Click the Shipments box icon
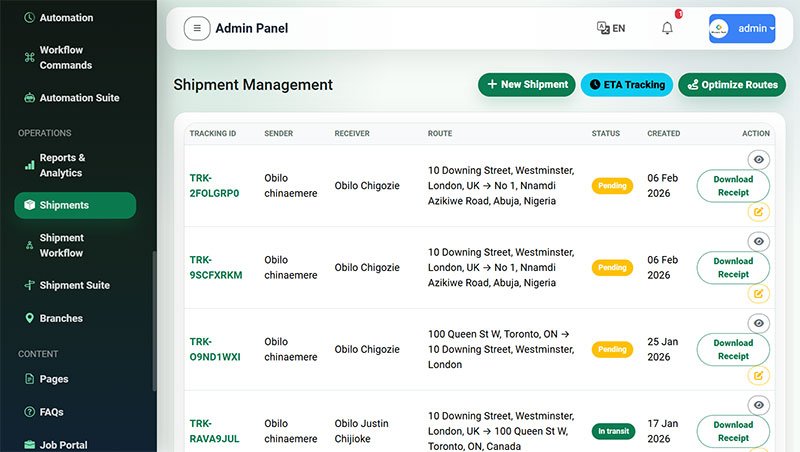Viewport: 800px width, 452px height. click(30, 205)
